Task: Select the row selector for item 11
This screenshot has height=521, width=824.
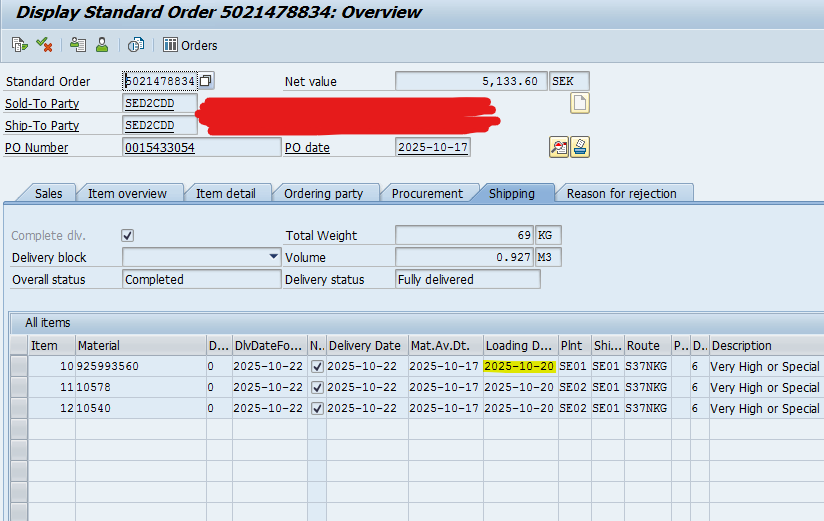Action: 19,387
